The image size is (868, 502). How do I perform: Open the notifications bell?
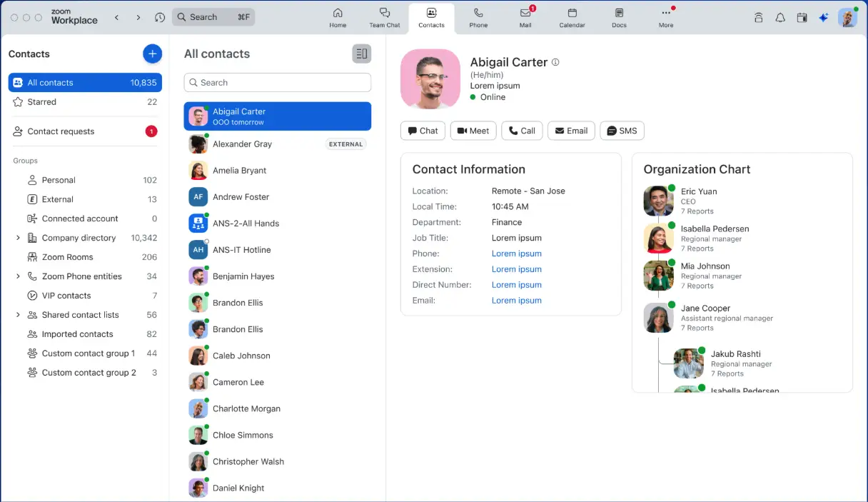[780, 17]
